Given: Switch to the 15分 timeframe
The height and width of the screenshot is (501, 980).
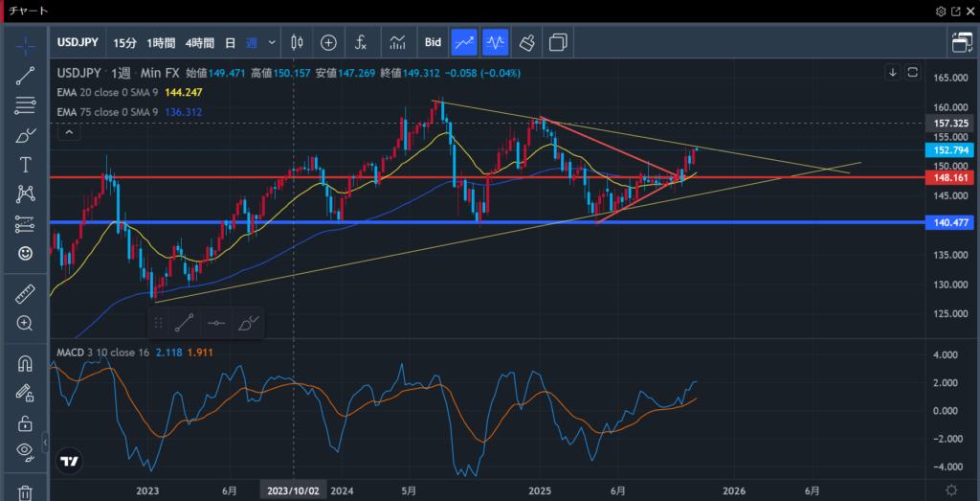Looking at the screenshot, I should click(124, 42).
